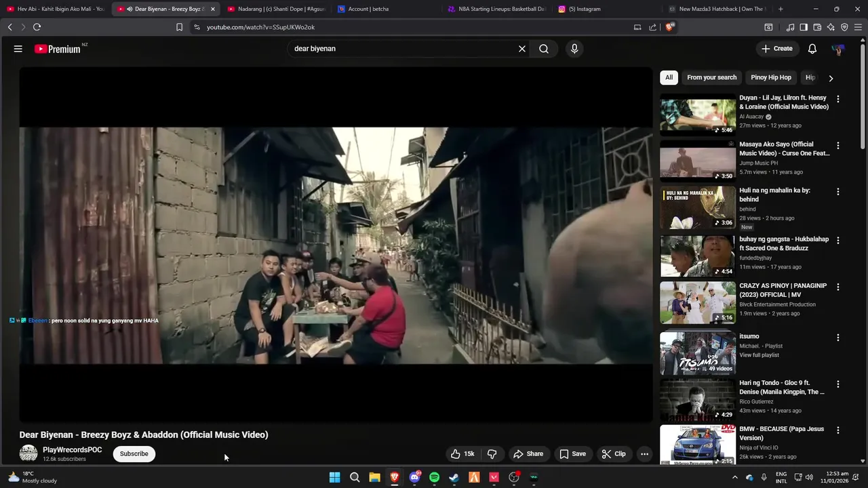Open Windows Start menu
The image size is (868, 488).
[x=334, y=477]
